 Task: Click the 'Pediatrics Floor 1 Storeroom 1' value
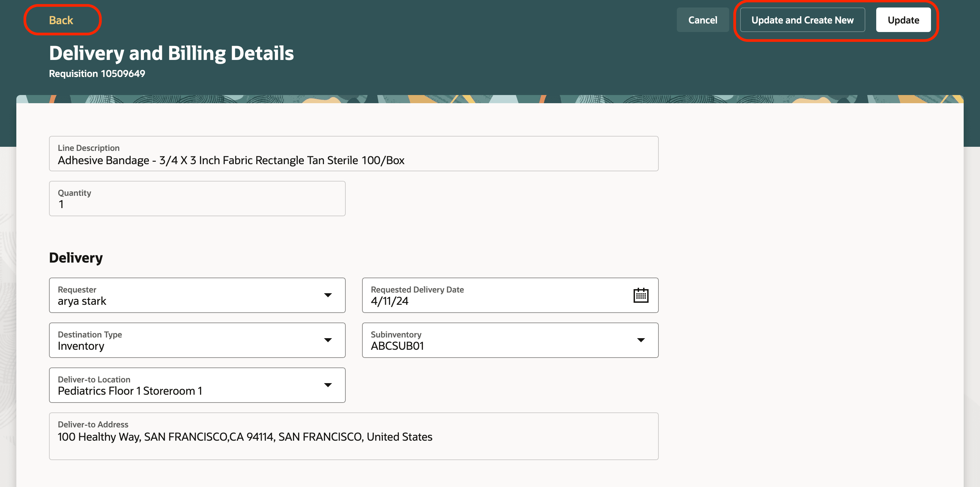(130, 391)
